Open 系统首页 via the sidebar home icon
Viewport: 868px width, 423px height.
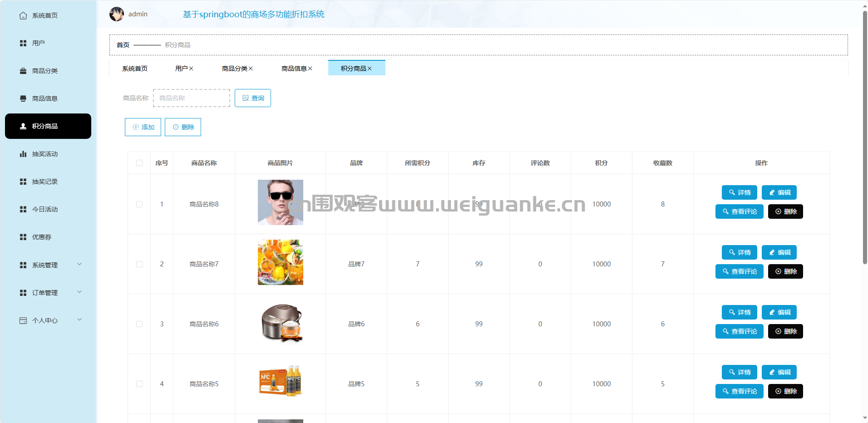click(x=23, y=15)
